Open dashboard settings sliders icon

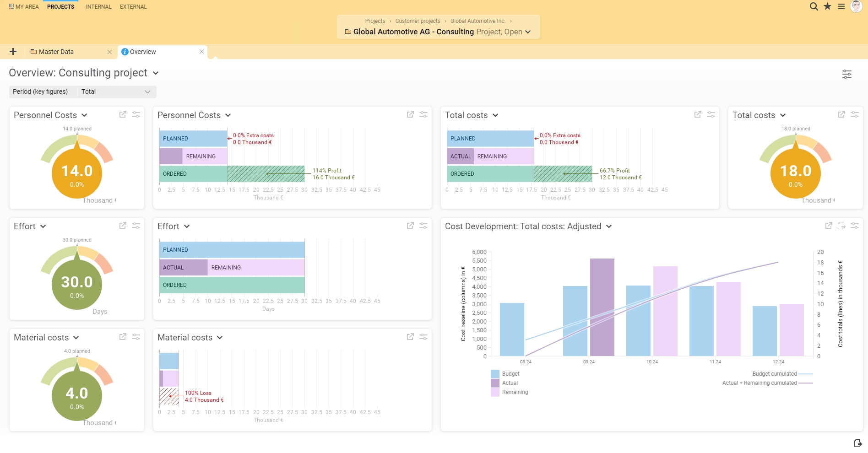(847, 74)
